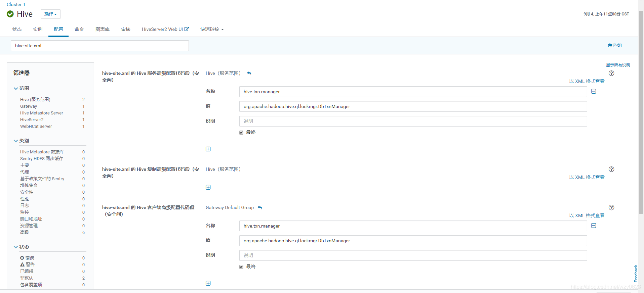Click the 角色组 link
Image resolution: width=644 pixels, height=293 pixels.
(615, 45)
